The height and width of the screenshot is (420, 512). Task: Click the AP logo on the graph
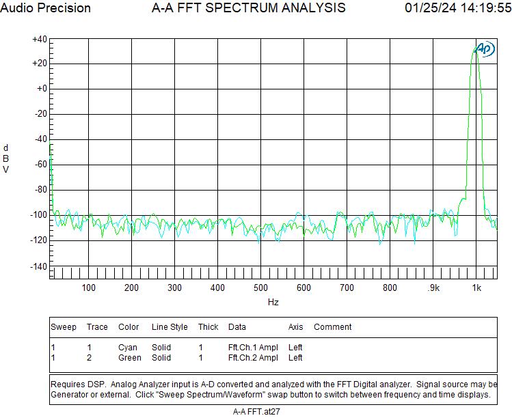[484, 48]
